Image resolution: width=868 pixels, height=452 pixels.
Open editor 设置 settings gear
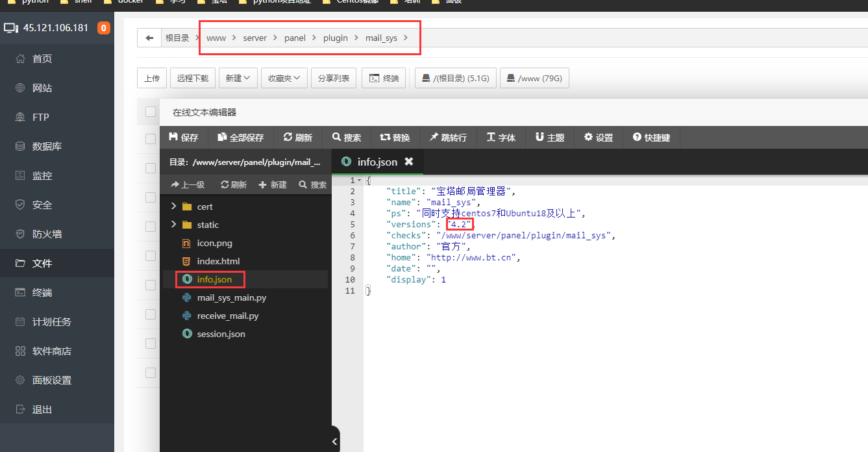[x=598, y=138]
